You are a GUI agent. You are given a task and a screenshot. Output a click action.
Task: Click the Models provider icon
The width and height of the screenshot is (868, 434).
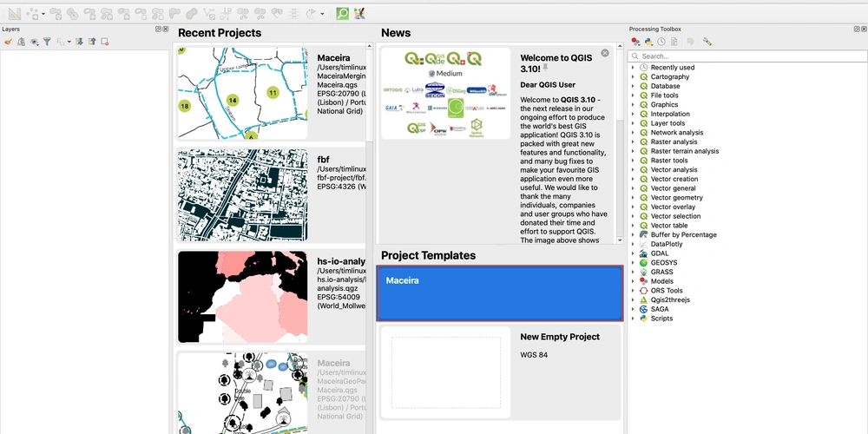pyautogui.click(x=643, y=281)
